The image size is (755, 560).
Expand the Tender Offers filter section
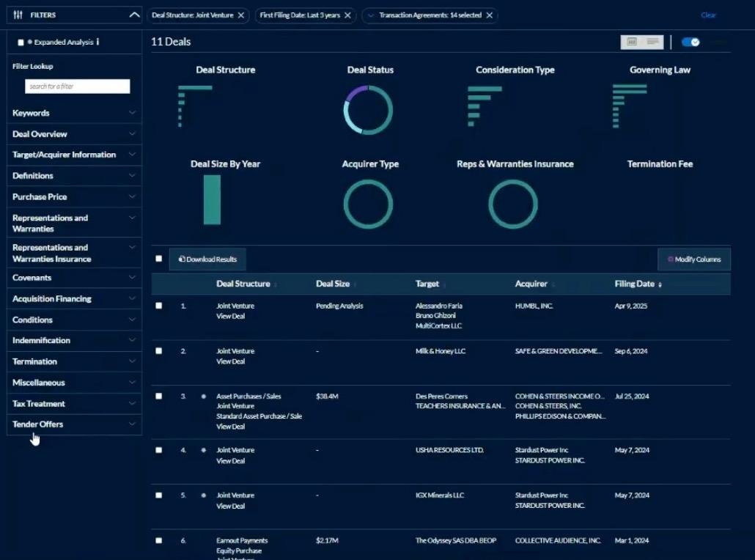click(x=73, y=424)
